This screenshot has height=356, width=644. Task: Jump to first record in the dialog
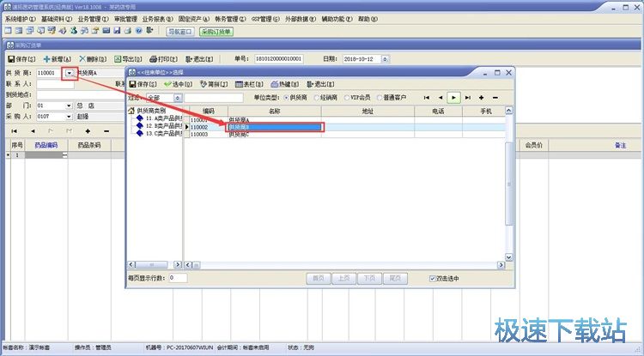pyautogui.click(x=426, y=98)
